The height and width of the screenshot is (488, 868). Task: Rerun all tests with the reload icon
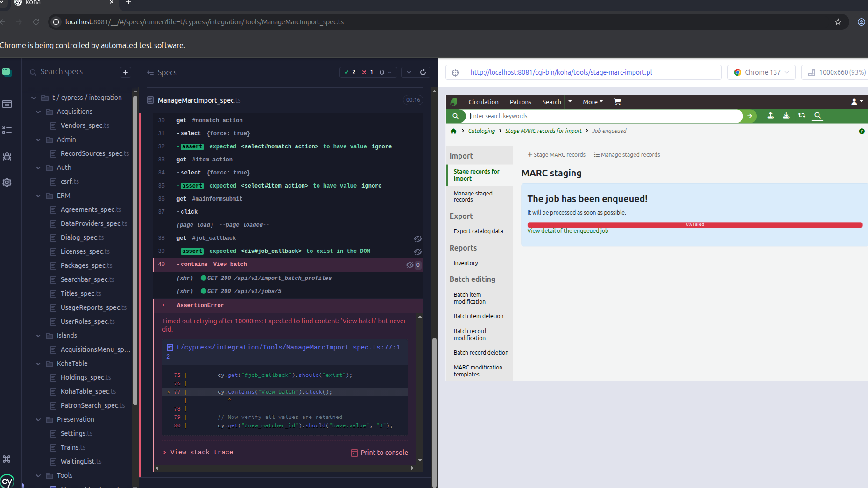coord(423,72)
